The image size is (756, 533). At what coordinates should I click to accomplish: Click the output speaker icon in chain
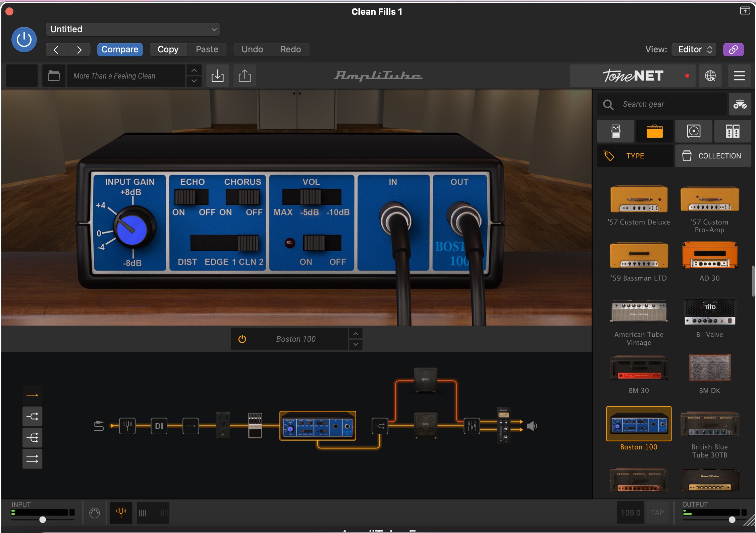(532, 426)
